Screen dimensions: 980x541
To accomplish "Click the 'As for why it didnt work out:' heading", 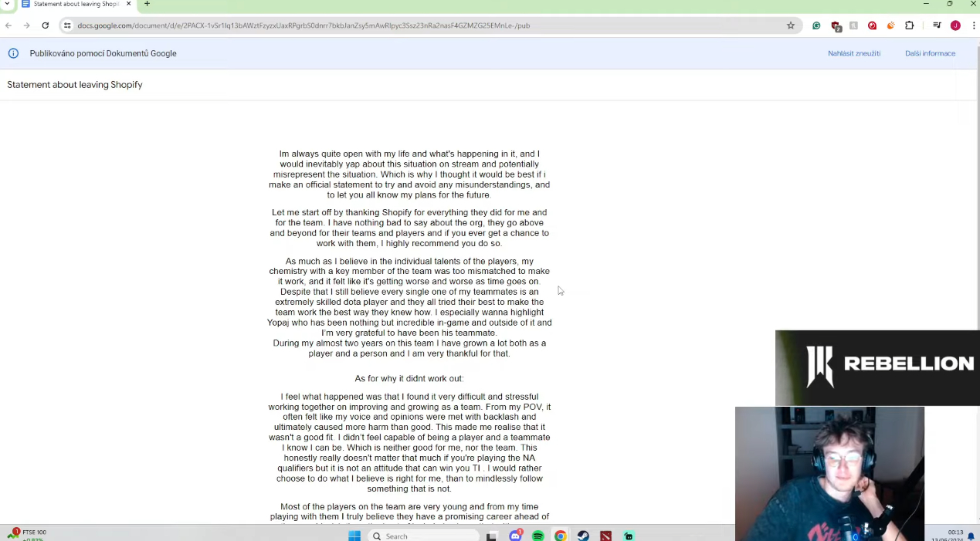I will click(409, 379).
